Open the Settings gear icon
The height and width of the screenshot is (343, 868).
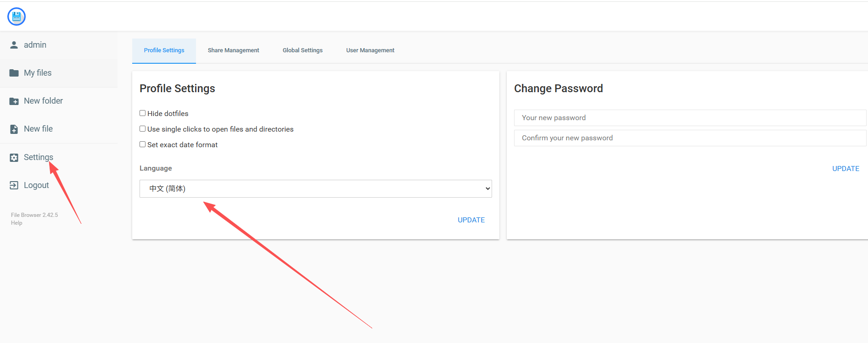[x=14, y=157]
